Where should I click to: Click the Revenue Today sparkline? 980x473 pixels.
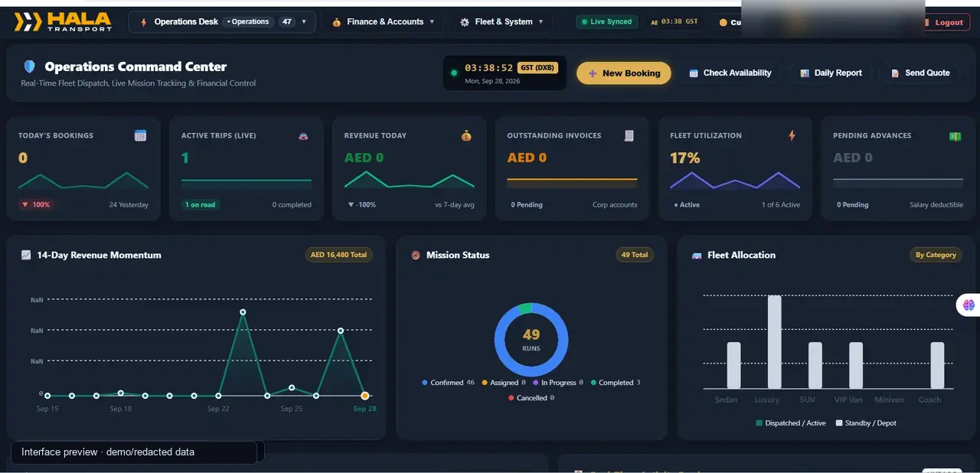410,181
